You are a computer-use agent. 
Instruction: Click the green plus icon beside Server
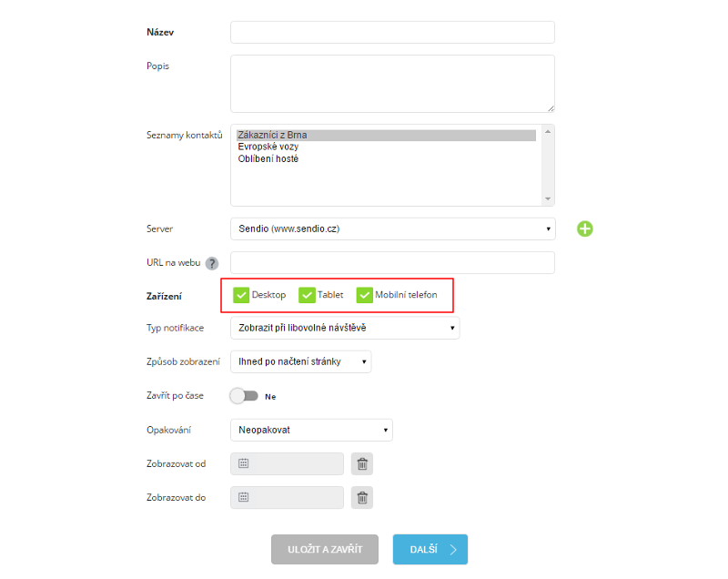coord(584,229)
